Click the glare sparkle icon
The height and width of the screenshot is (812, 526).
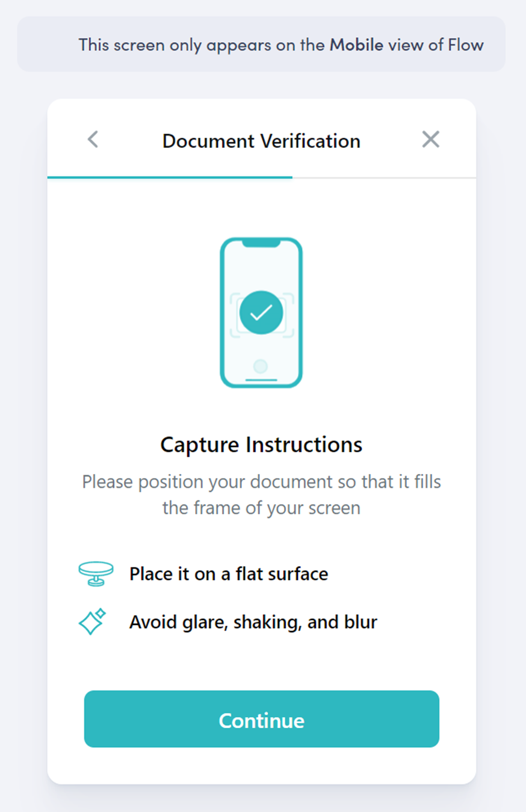click(93, 622)
